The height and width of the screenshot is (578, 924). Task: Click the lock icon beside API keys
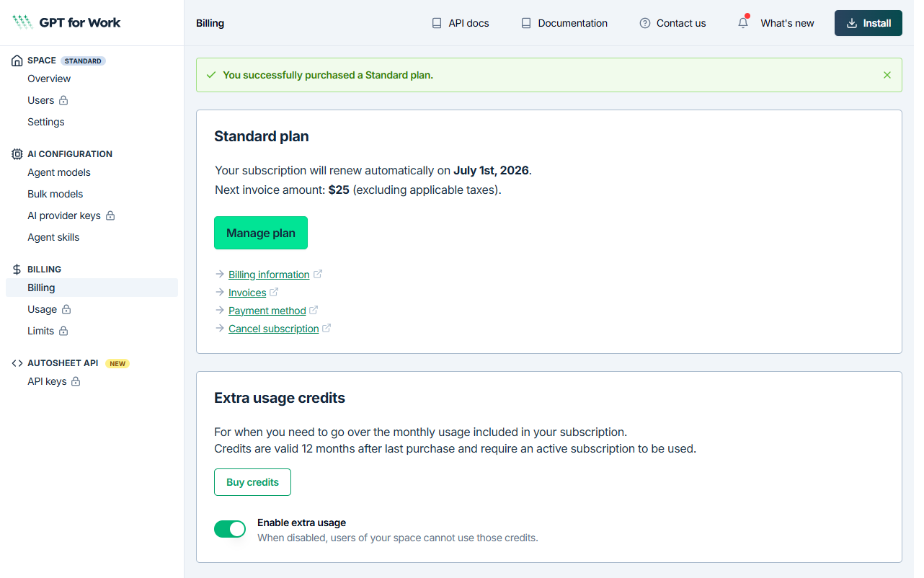(x=76, y=381)
